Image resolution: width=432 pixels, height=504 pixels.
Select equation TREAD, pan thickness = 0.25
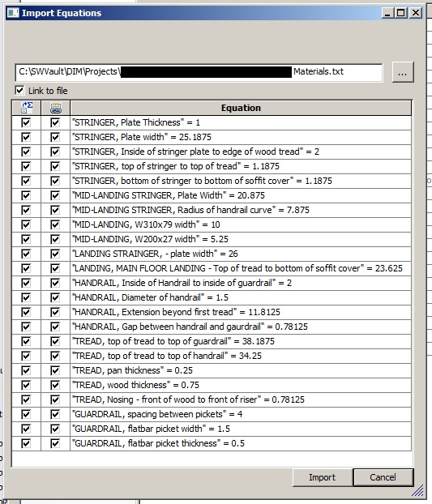pyautogui.click(x=241, y=370)
